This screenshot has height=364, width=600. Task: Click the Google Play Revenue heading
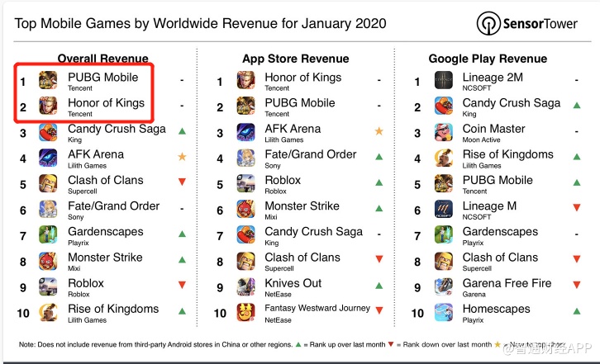(x=489, y=58)
